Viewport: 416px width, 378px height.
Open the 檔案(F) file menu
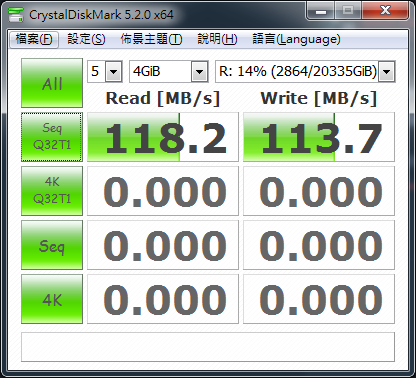pos(34,40)
